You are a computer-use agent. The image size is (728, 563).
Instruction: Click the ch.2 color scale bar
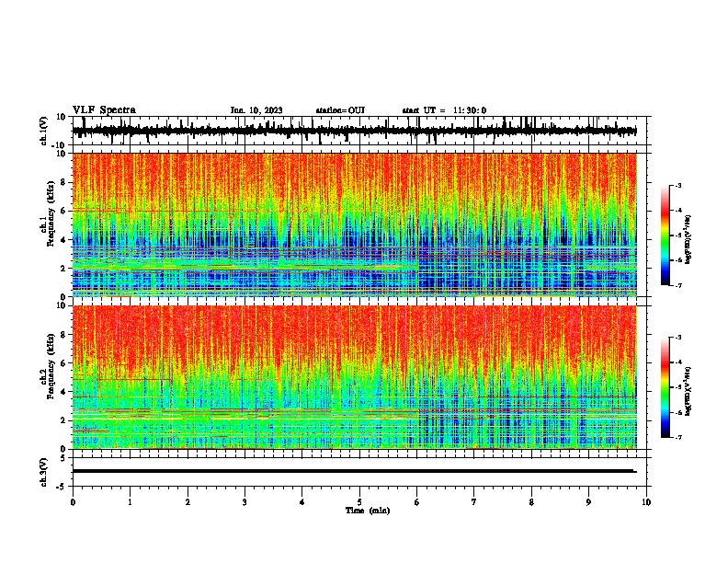pyautogui.click(x=665, y=387)
